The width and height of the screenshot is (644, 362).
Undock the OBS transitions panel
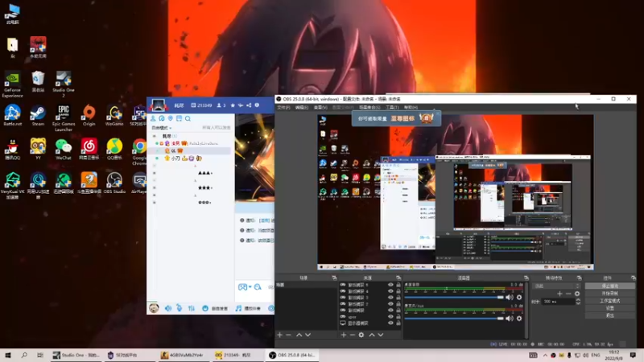(579, 278)
